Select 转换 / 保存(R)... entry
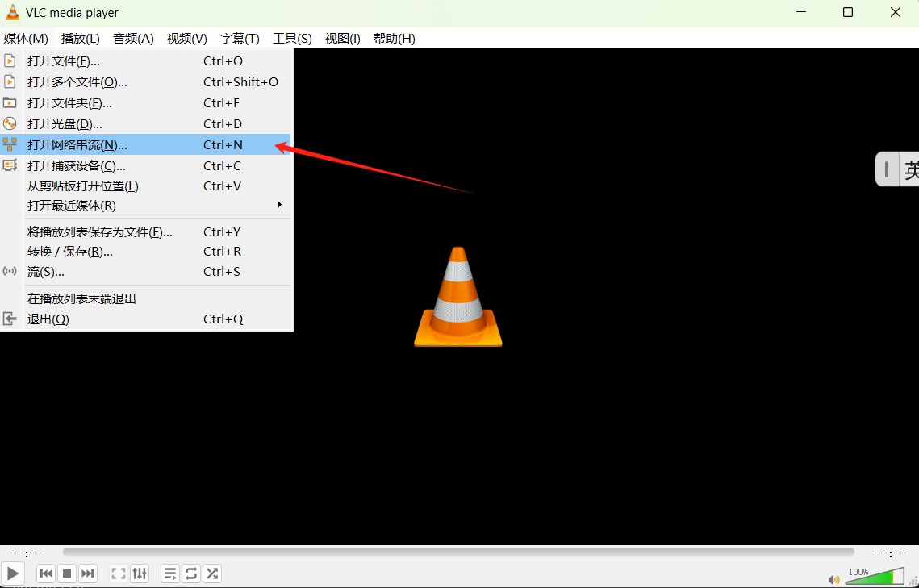919x588 pixels. click(x=146, y=252)
